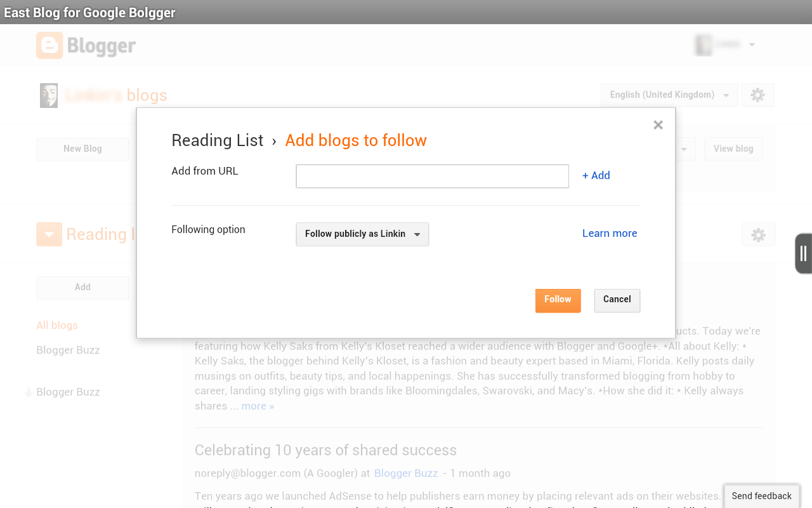The height and width of the screenshot is (508, 812).
Task: Click the Linkin profile avatar thumbnail
Action: coord(49,95)
